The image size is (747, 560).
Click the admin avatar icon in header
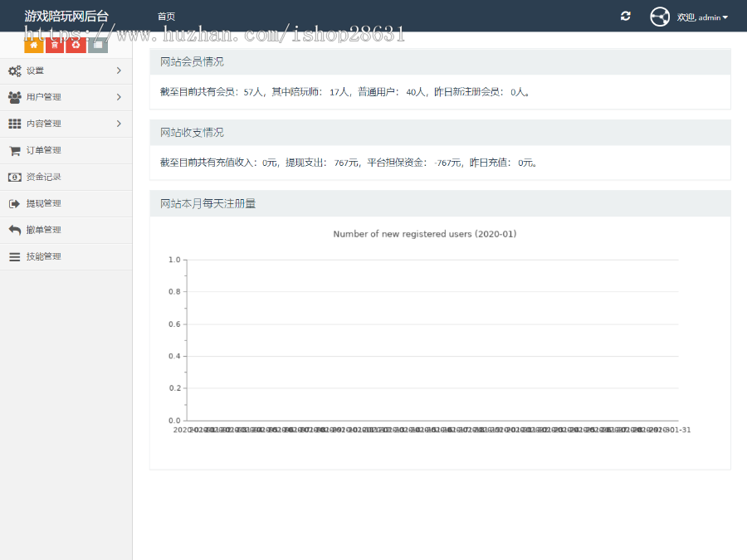(x=659, y=16)
